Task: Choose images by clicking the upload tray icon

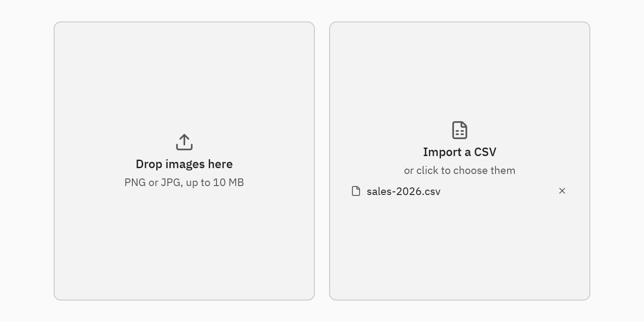Action: pos(184,142)
